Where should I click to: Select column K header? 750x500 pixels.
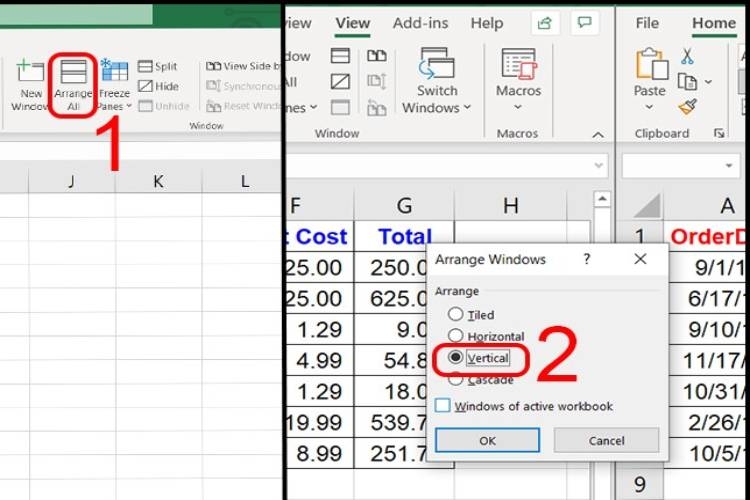(158, 181)
